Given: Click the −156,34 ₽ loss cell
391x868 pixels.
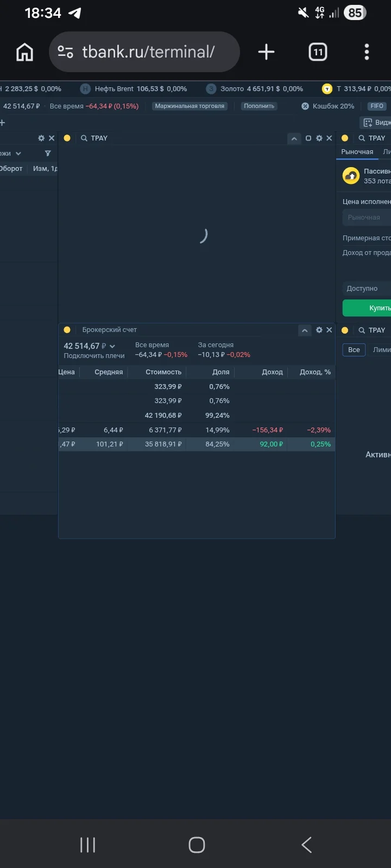Looking at the screenshot, I should click(x=268, y=430).
